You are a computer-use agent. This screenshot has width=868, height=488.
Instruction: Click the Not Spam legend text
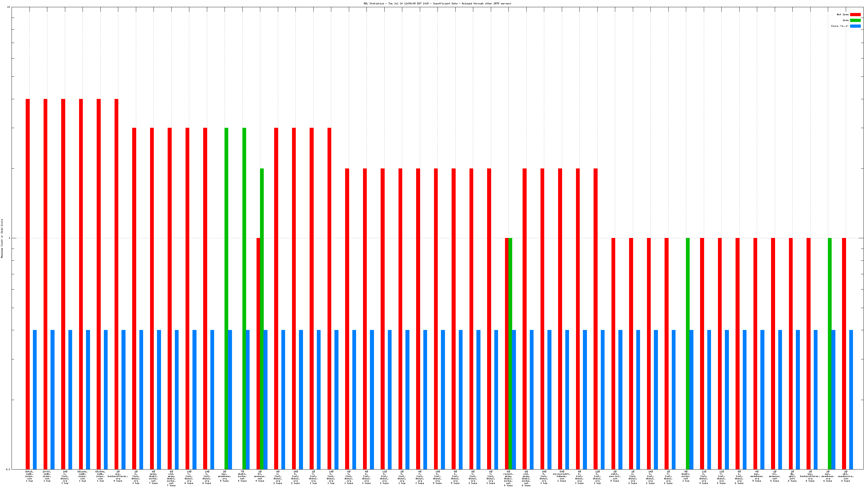pyautogui.click(x=843, y=14)
